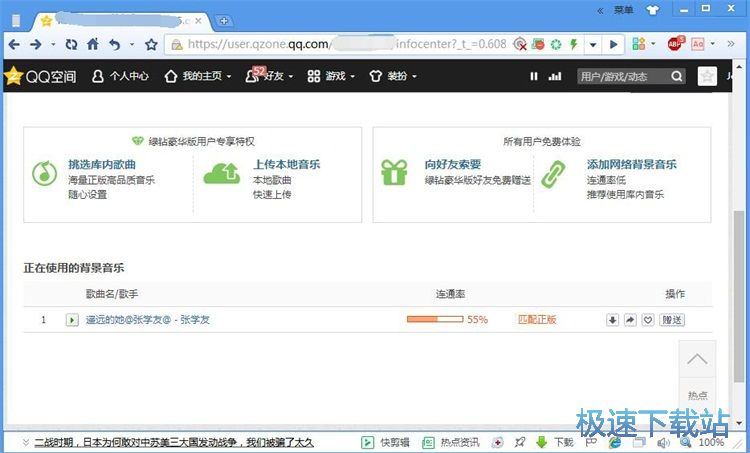This screenshot has width=750, height=453.
Task: Open the 菜单 browser menu
Action: (x=624, y=10)
